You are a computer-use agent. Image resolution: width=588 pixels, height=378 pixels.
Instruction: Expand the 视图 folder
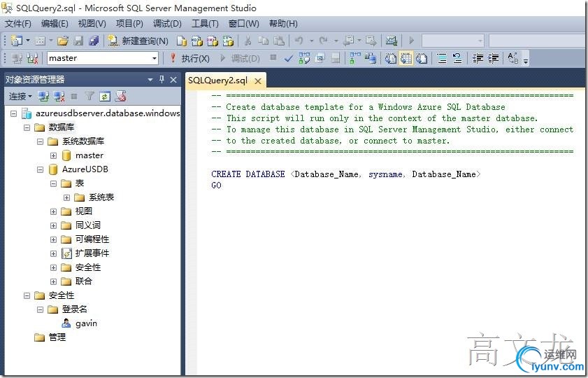(x=54, y=211)
